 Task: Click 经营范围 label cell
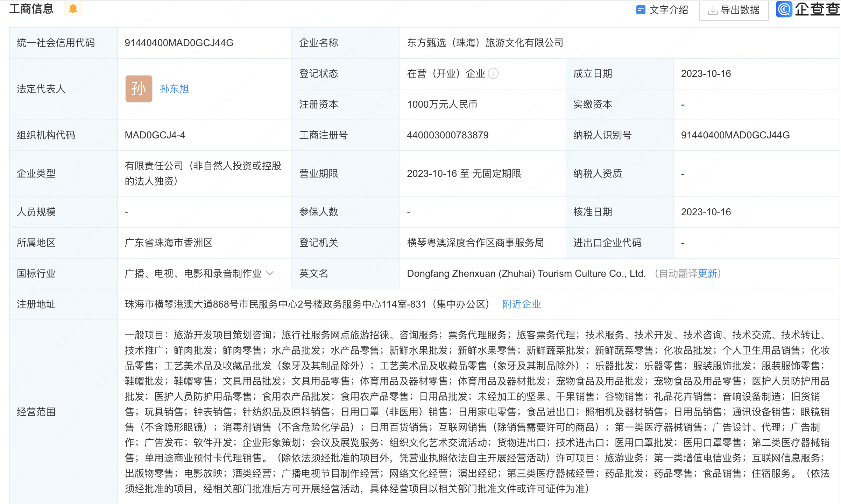click(x=63, y=412)
